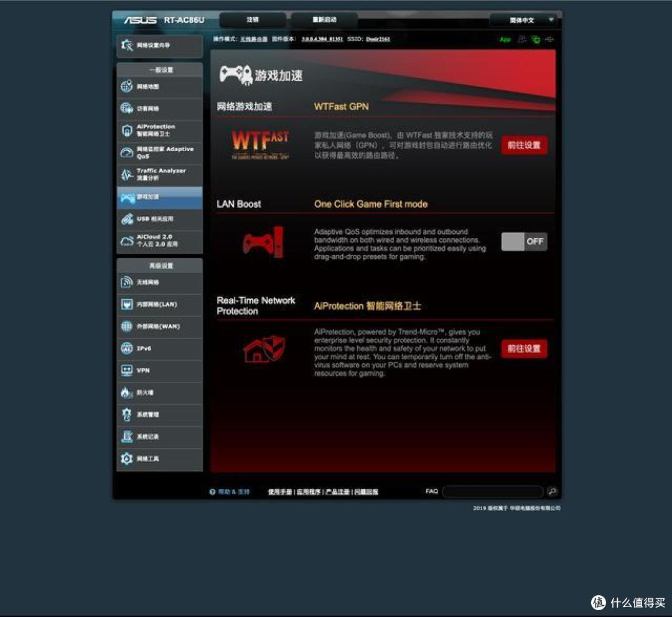Open the 无线路由器 operation mode link
The width and height of the screenshot is (672, 617).
(x=253, y=39)
